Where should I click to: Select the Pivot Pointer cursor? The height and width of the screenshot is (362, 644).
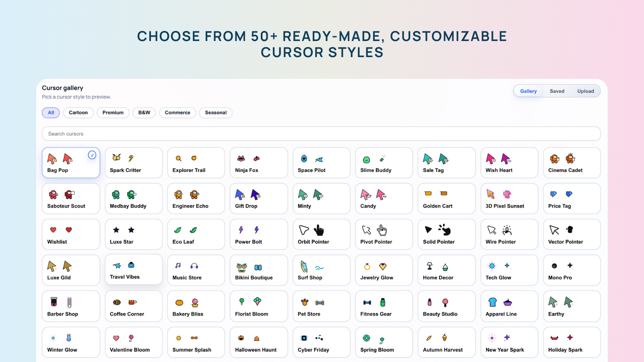click(384, 234)
